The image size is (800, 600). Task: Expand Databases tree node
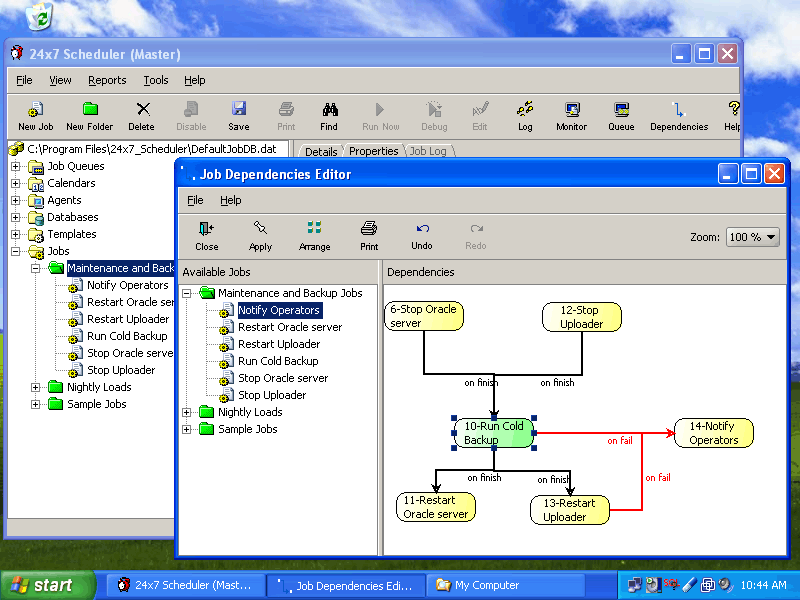[16, 217]
